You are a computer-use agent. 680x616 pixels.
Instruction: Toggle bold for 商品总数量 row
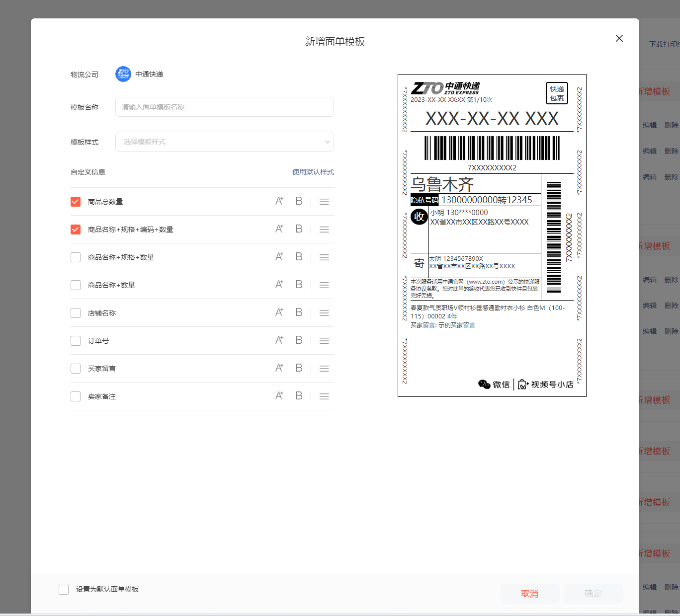(x=299, y=201)
